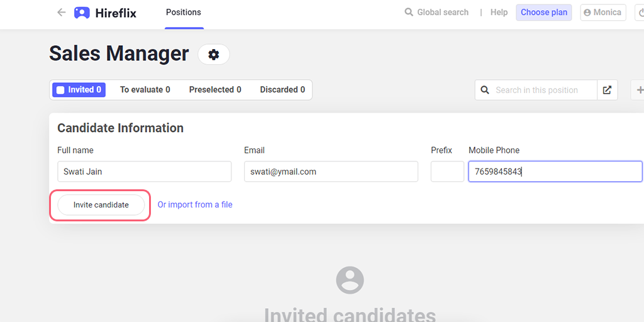Image resolution: width=644 pixels, height=322 pixels.
Task: Click the Invited candidates avatar icon
Action: 350,280
